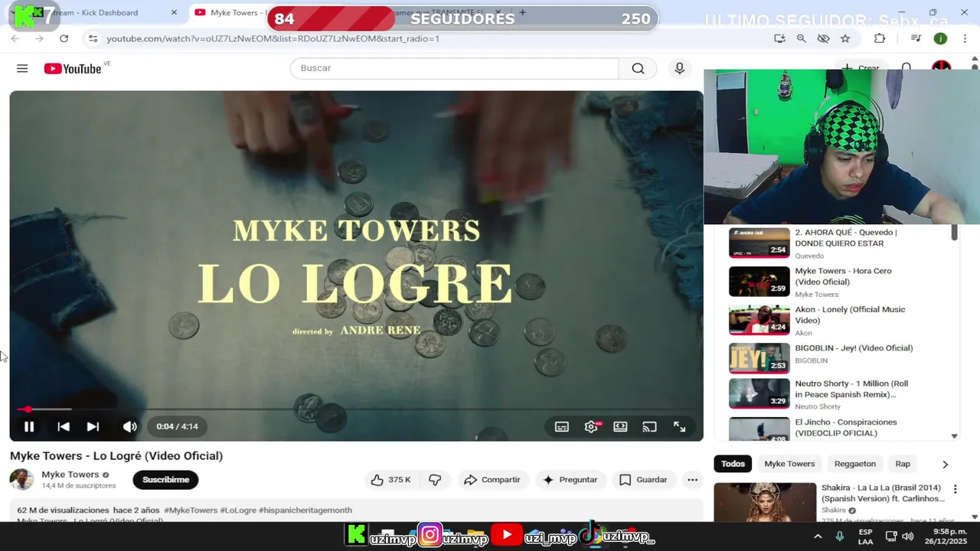Skip to the previous video
The image size is (980, 551).
64,427
